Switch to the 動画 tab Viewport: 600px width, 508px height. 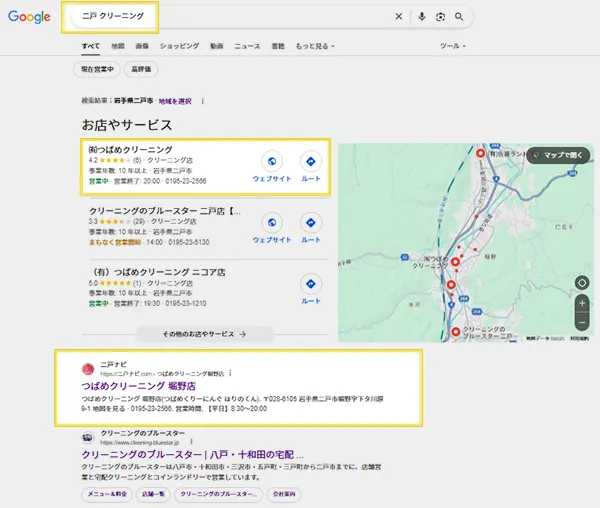(217, 46)
